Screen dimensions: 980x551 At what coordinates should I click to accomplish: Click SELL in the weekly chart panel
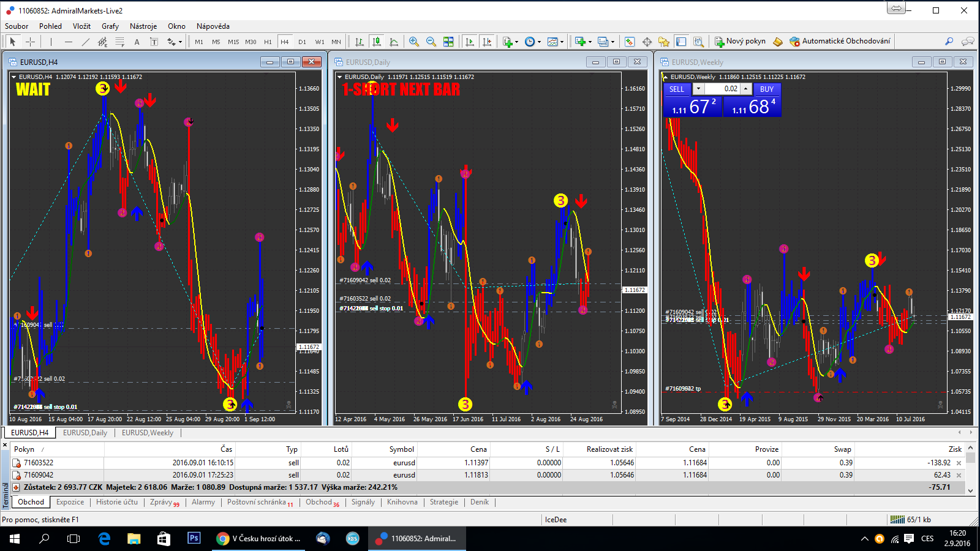[x=677, y=89]
